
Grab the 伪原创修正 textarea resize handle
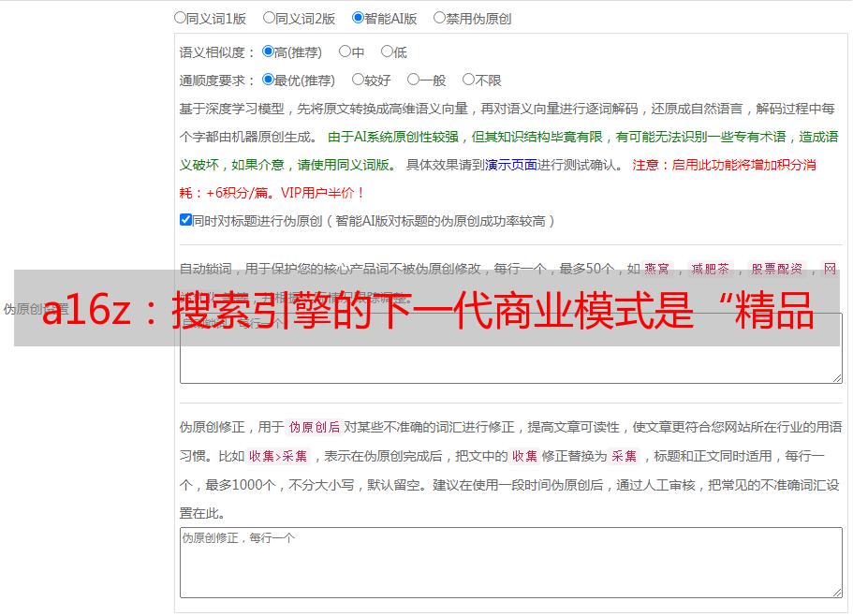[836, 592]
